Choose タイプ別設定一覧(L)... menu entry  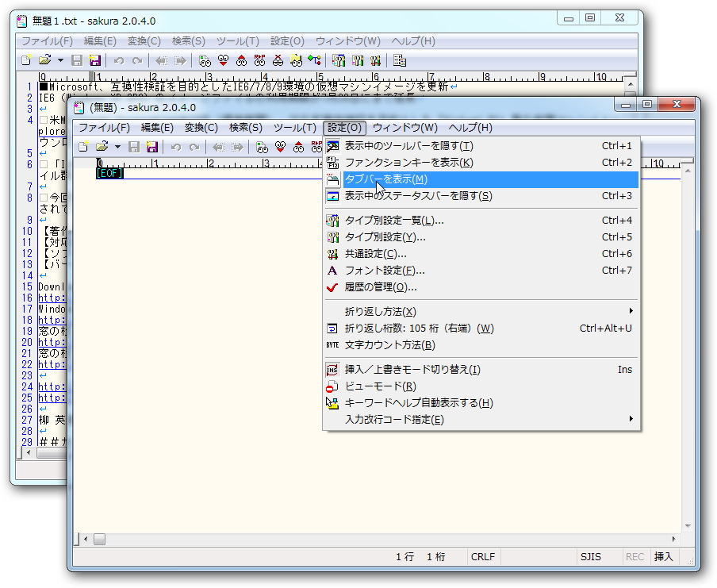click(x=481, y=221)
